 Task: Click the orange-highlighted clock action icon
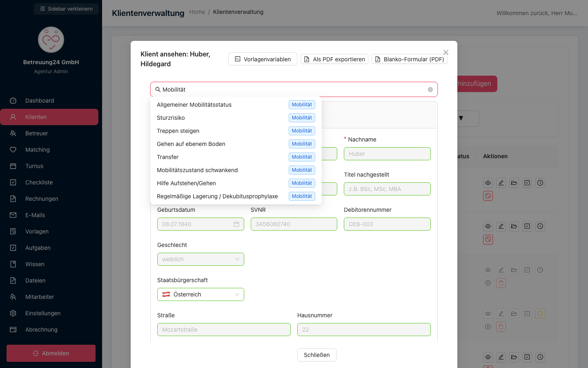(540, 314)
